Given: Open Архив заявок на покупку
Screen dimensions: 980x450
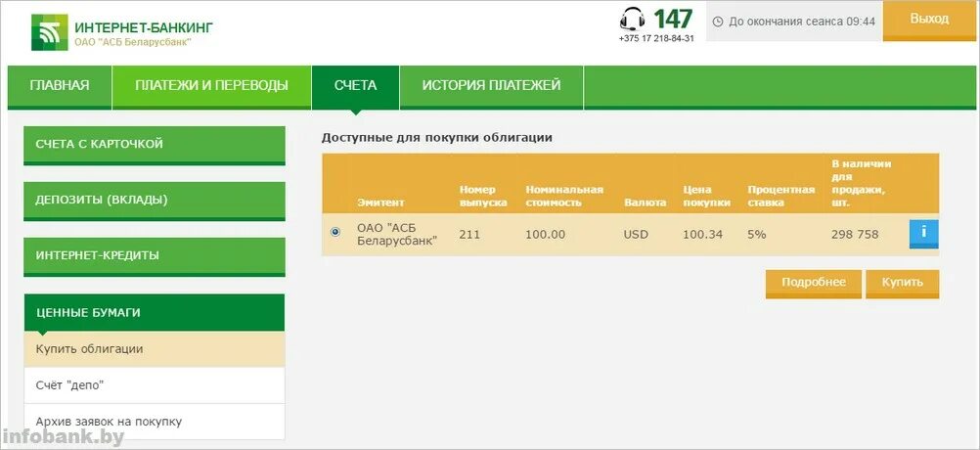Looking at the screenshot, I should pyautogui.click(x=155, y=422).
